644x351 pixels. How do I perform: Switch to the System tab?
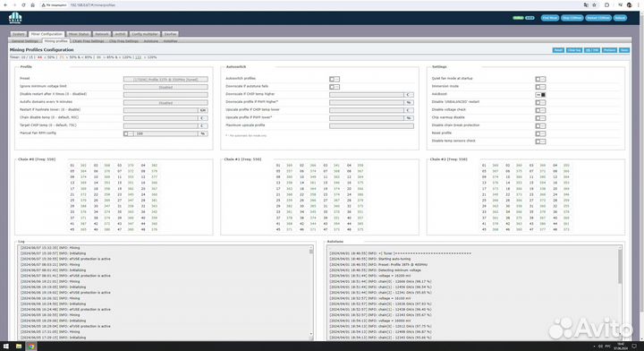tap(19, 34)
